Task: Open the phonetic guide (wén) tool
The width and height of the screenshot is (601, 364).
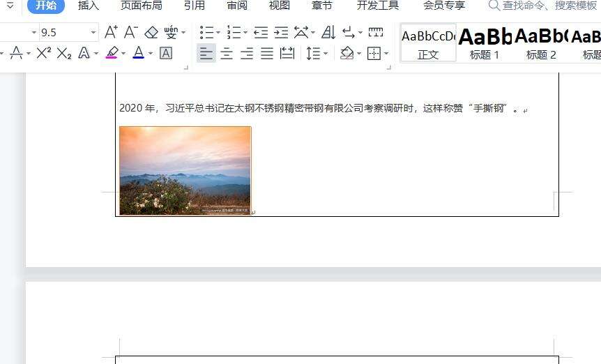Action: (171, 32)
